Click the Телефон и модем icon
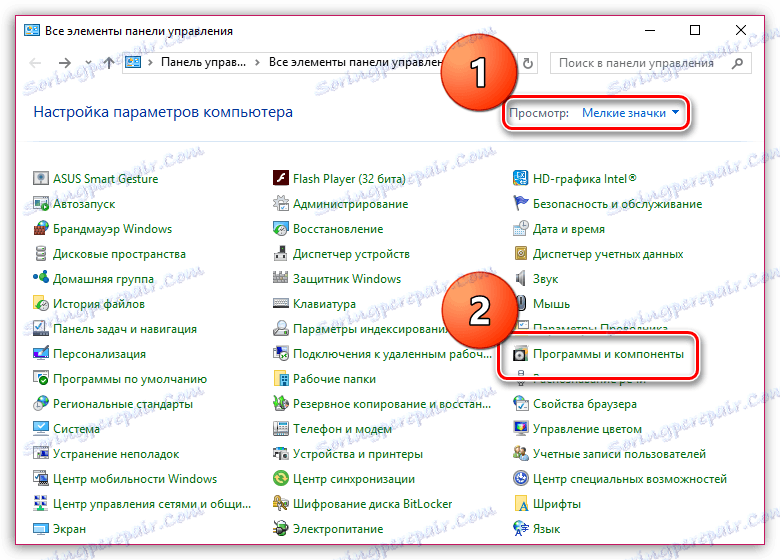 click(x=281, y=428)
